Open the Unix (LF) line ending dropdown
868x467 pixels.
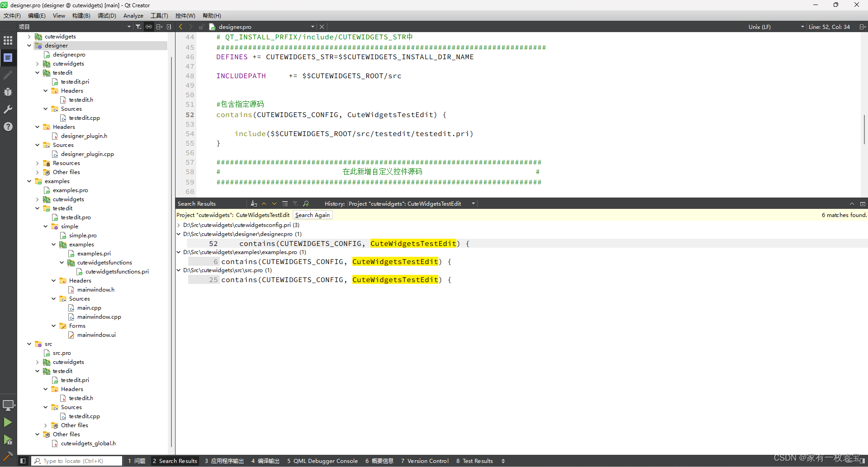point(776,27)
